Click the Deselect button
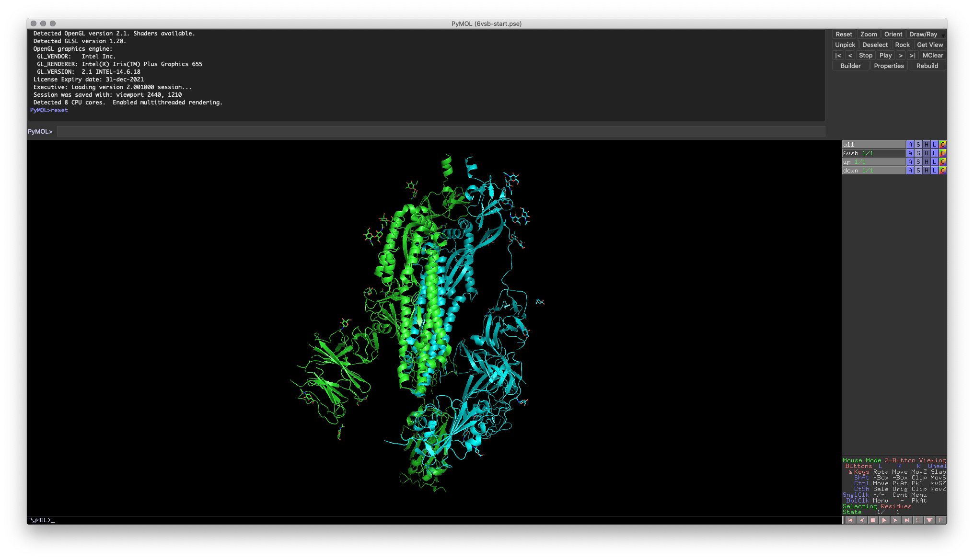Viewport: 974px width, 560px height. coord(875,45)
